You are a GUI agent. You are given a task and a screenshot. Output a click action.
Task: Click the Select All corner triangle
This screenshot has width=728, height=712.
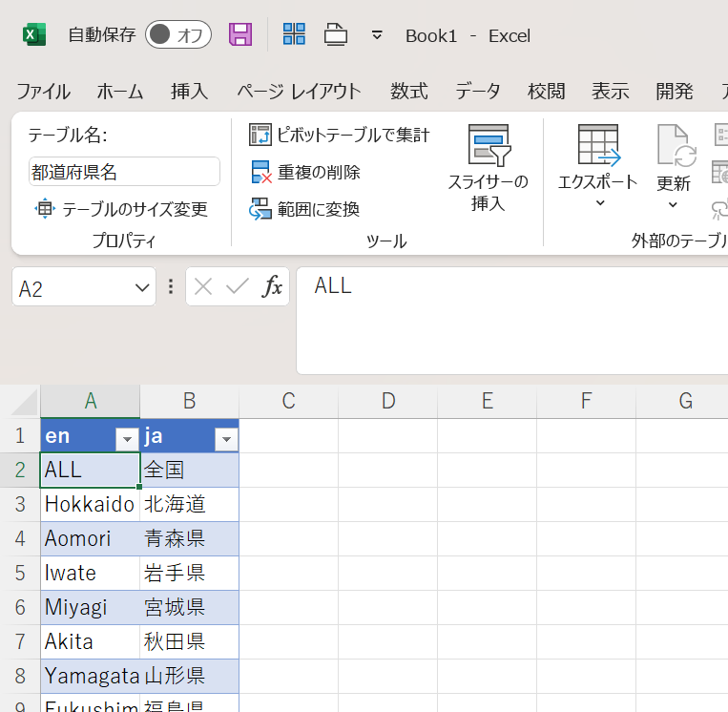click(x=24, y=401)
